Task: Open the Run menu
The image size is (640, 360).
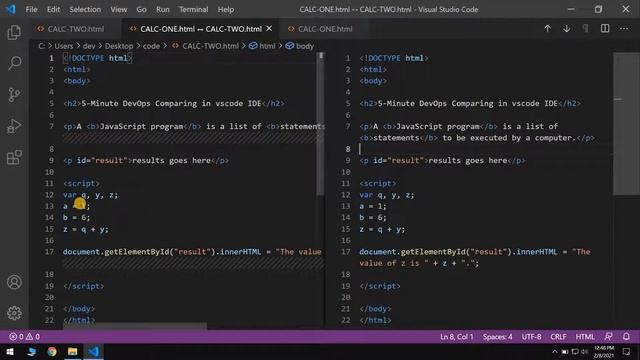Action: coord(162,9)
